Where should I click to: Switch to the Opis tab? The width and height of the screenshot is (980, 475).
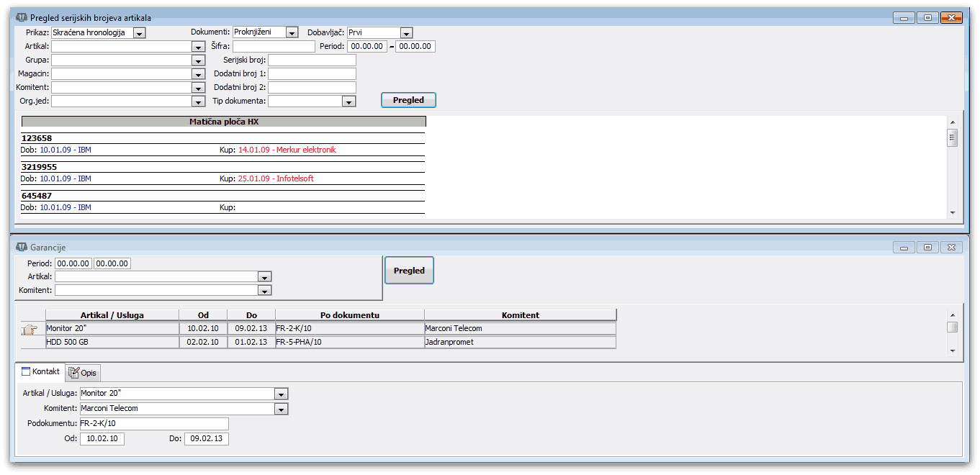pyautogui.click(x=84, y=373)
